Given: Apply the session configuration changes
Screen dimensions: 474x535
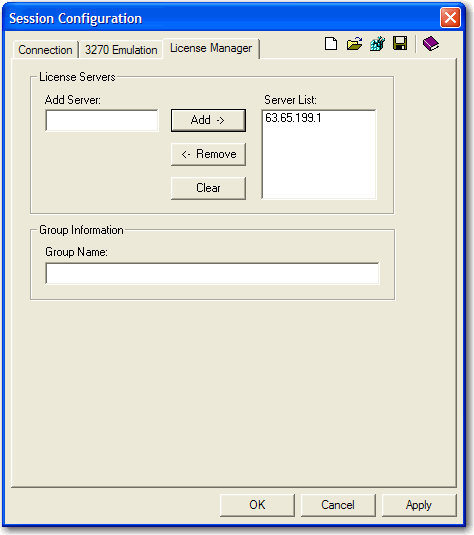Looking at the screenshot, I should [x=419, y=505].
